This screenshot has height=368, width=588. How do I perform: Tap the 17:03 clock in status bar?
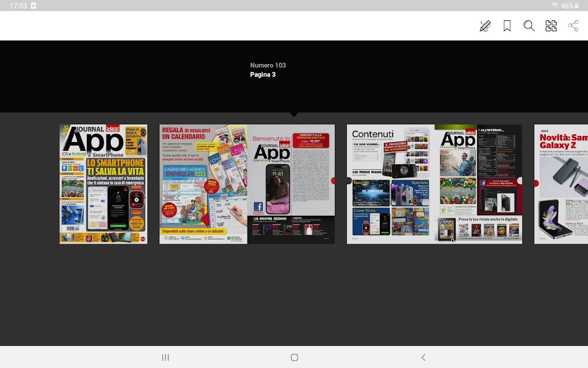(18, 6)
